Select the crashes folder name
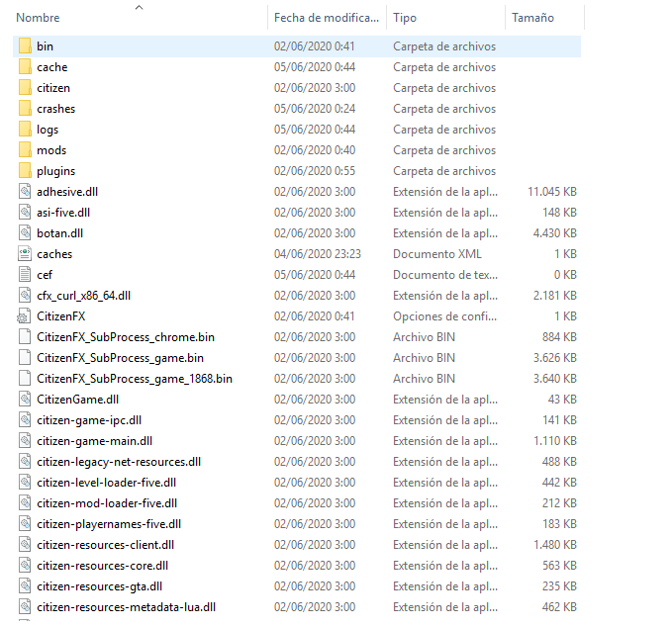 tap(56, 109)
